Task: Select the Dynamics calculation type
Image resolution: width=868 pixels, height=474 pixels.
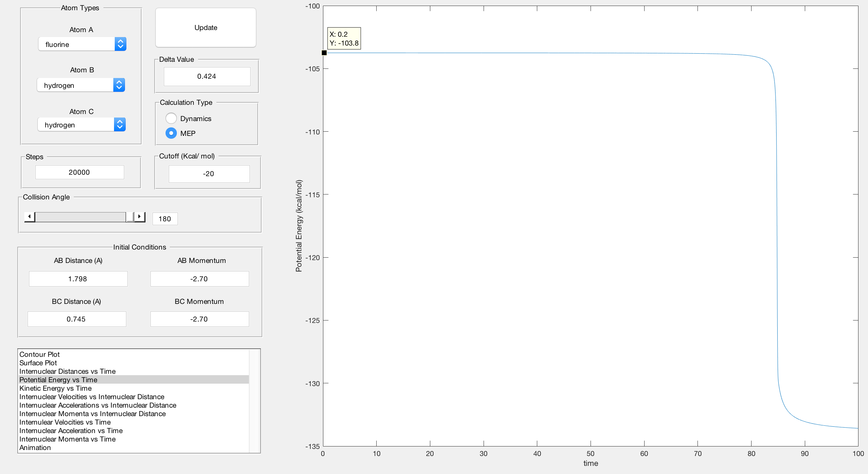Action: click(x=171, y=118)
